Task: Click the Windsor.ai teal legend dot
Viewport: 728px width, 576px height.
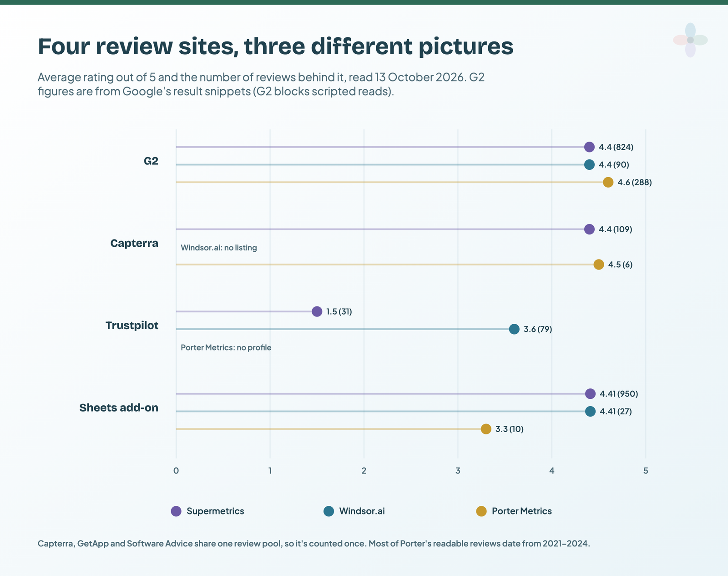Action: (x=329, y=511)
